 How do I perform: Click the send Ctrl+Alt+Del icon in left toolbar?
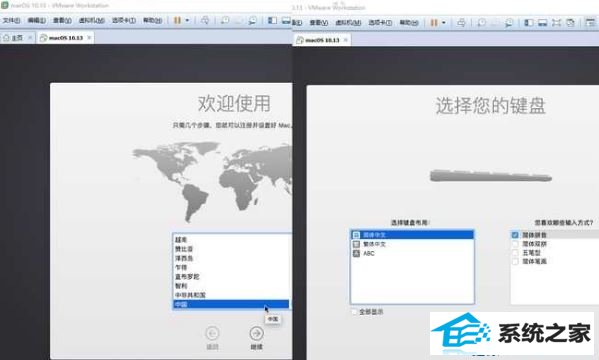coord(205,20)
